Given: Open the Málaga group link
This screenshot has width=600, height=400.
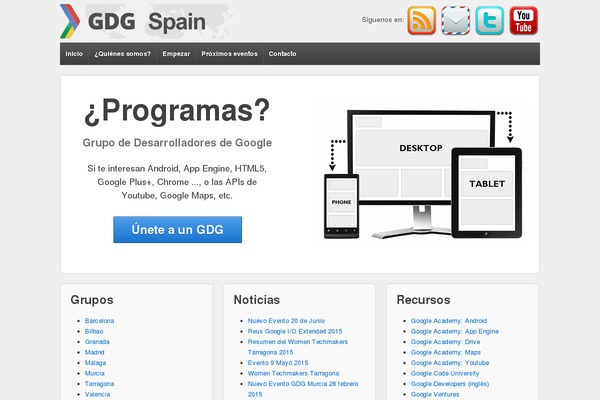Looking at the screenshot, I should [96, 363].
